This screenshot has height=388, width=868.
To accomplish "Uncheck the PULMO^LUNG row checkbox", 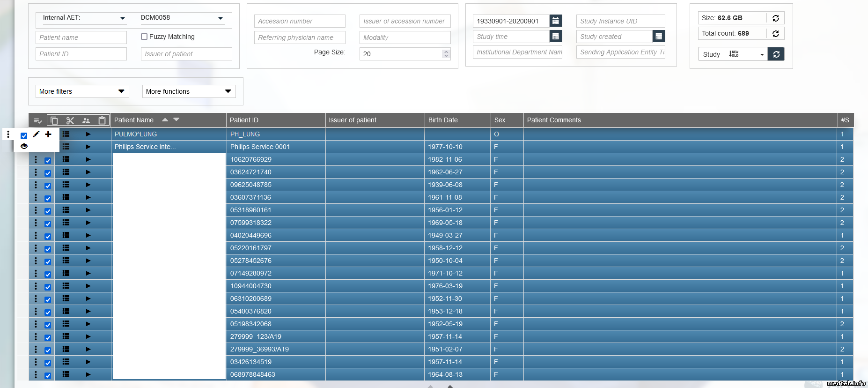I will coord(24,135).
